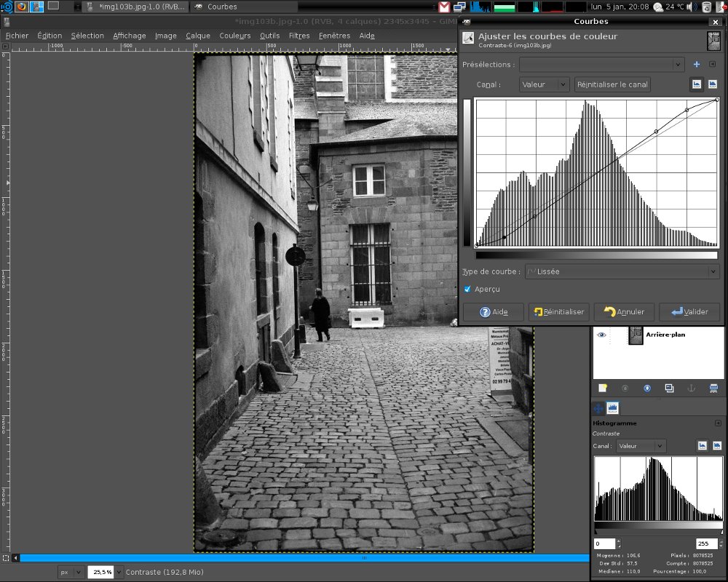Click the horizontal gradient bar below the curve

(597, 255)
